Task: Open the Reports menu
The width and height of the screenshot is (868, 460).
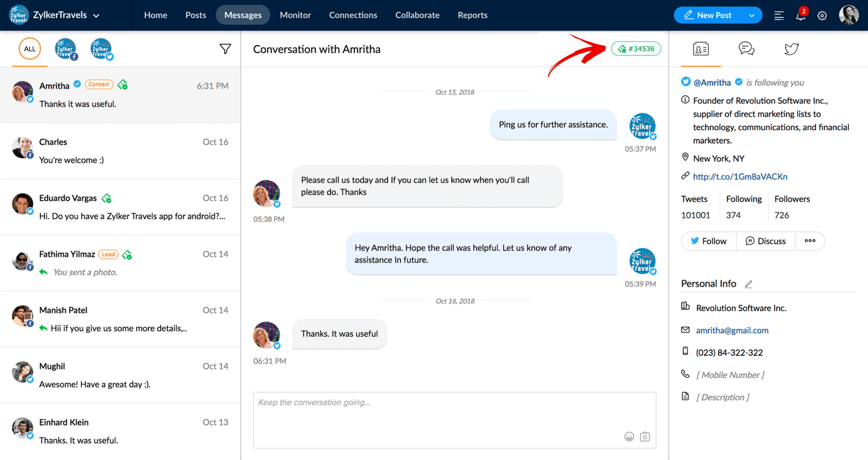Action: 473,15
